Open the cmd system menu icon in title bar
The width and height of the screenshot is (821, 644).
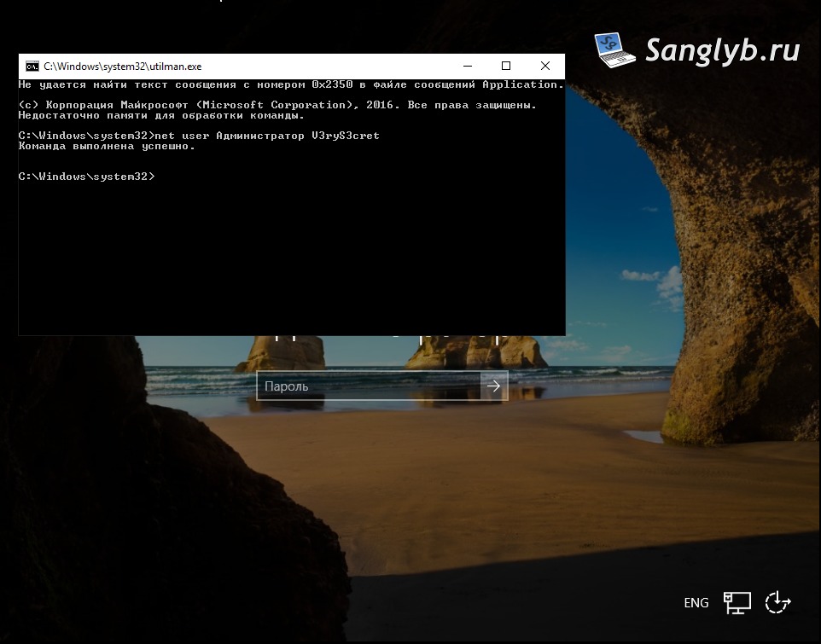pyautogui.click(x=32, y=67)
